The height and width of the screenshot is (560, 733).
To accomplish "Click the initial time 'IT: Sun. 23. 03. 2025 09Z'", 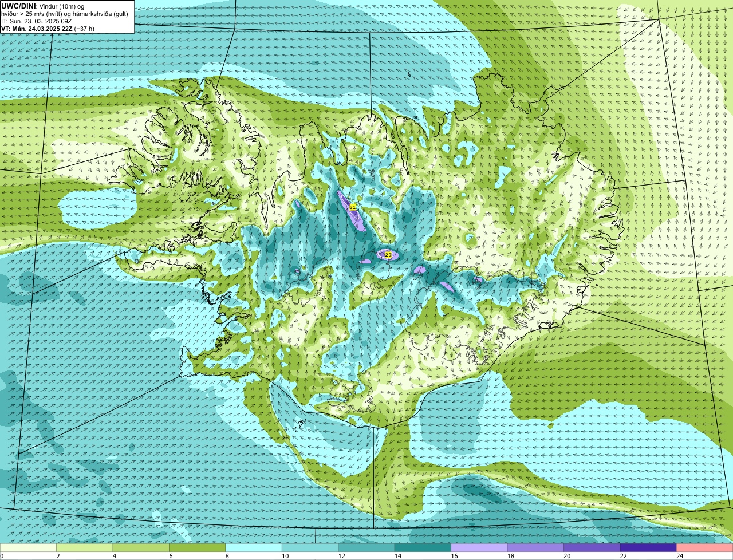I will click(x=36, y=21).
